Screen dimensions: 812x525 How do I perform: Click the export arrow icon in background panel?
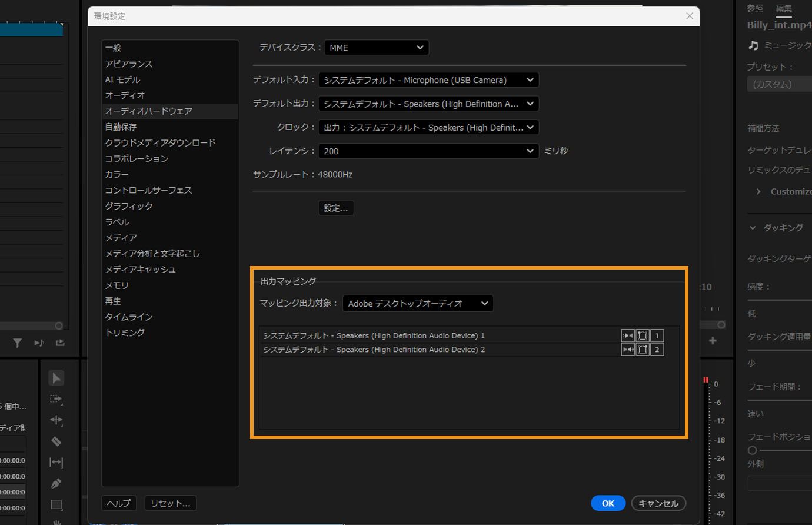point(60,343)
